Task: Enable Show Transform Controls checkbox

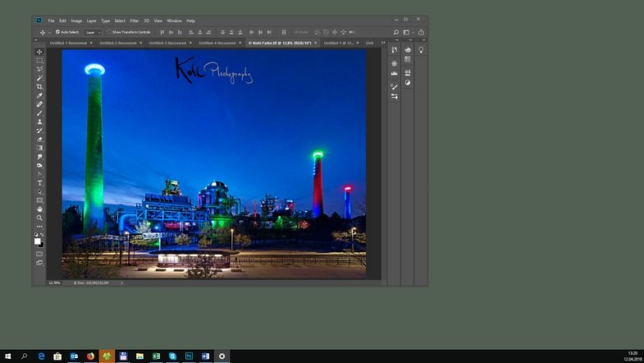Action: 109,32
